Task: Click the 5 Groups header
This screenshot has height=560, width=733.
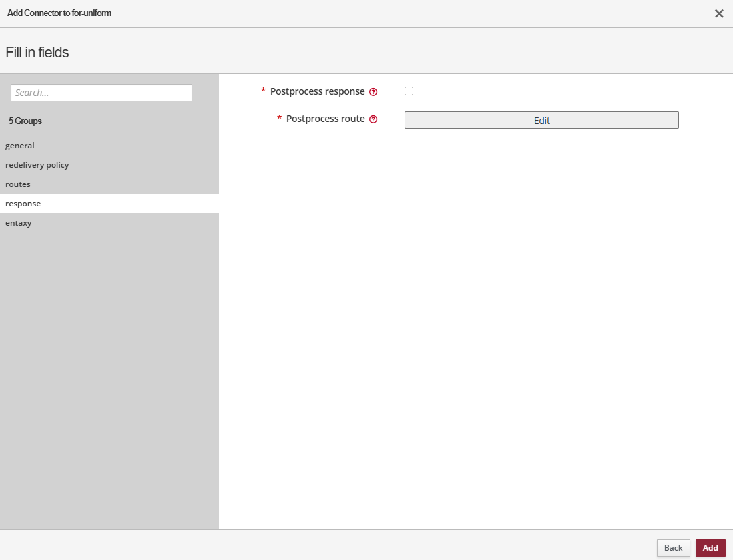Action: pyautogui.click(x=25, y=121)
